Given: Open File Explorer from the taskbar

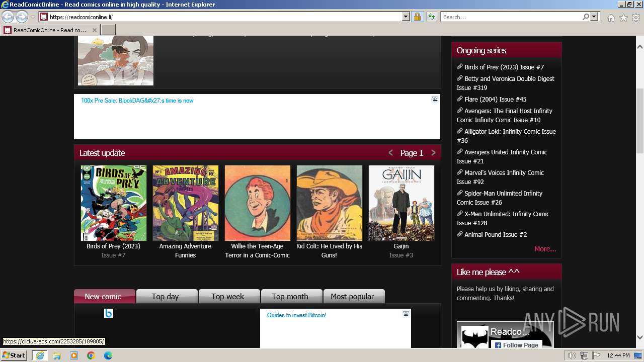Looking at the screenshot, I should pyautogui.click(x=57, y=355).
